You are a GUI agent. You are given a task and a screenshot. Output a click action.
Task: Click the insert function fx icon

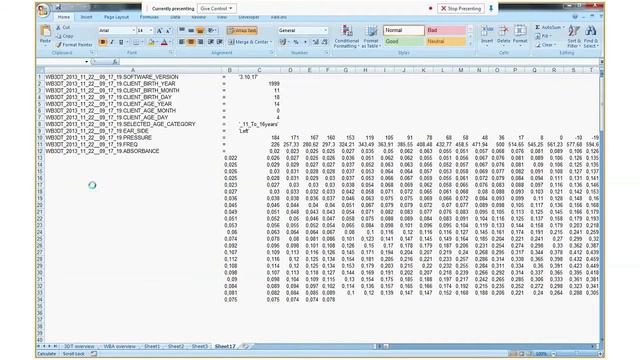(x=115, y=62)
